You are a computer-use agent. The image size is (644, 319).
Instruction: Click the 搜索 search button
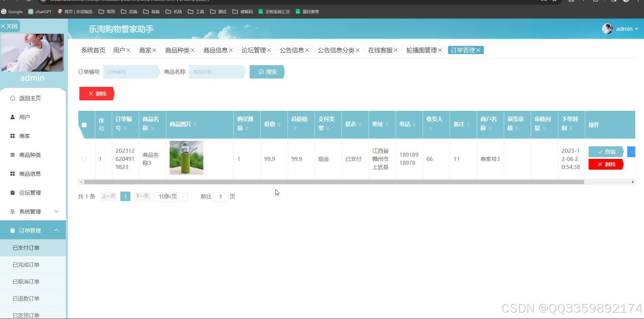coord(267,72)
